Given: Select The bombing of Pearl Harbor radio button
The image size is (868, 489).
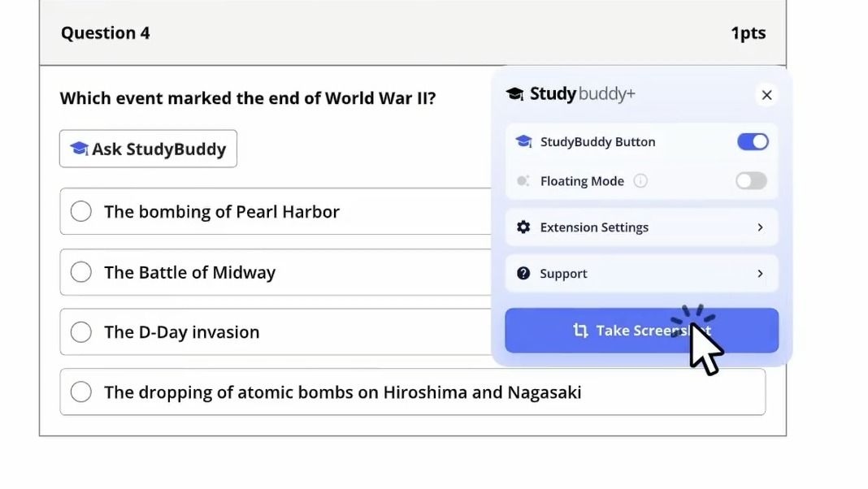Looking at the screenshot, I should (x=80, y=211).
